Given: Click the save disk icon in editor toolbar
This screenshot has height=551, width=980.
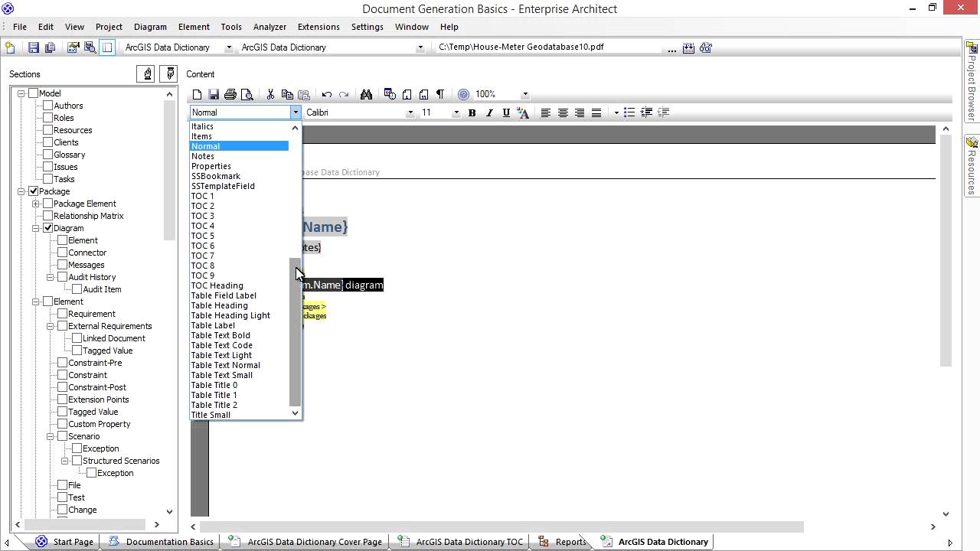Looking at the screenshot, I should 214,94.
